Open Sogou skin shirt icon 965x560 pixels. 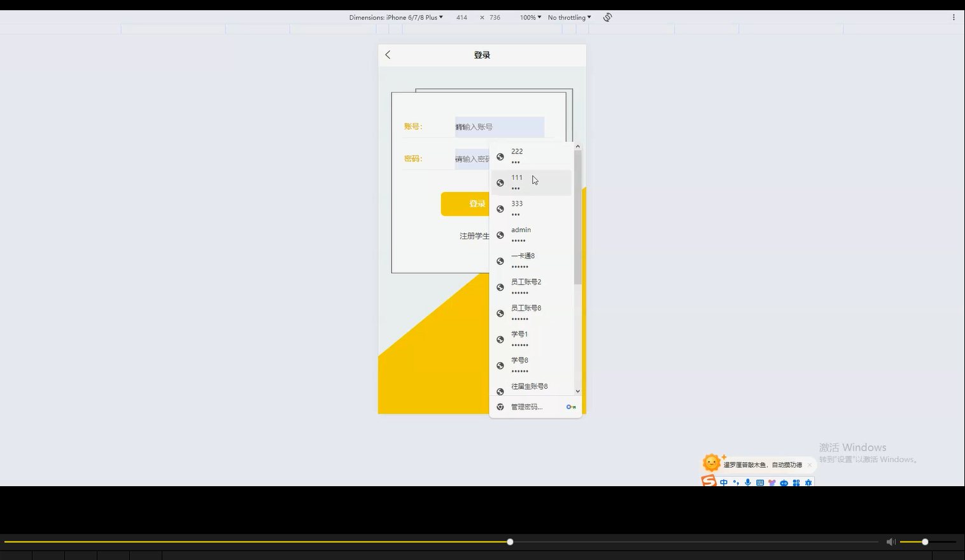coord(772,482)
